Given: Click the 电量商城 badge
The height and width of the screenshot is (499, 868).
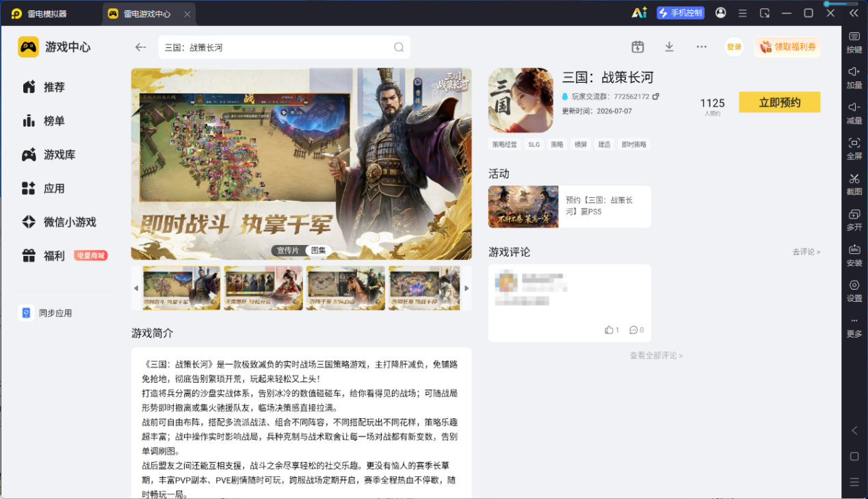Looking at the screenshot, I should (x=90, y=255).
